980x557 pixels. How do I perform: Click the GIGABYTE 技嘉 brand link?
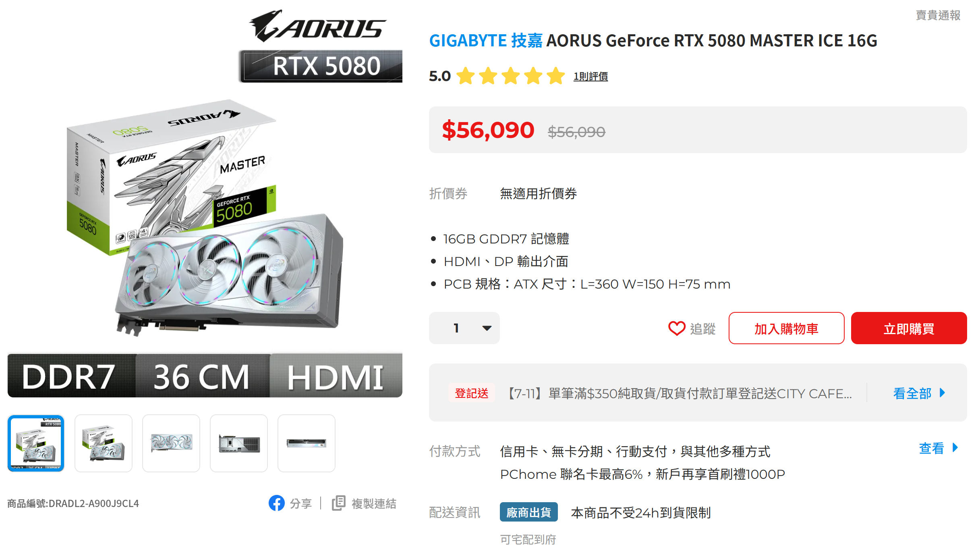486,41
